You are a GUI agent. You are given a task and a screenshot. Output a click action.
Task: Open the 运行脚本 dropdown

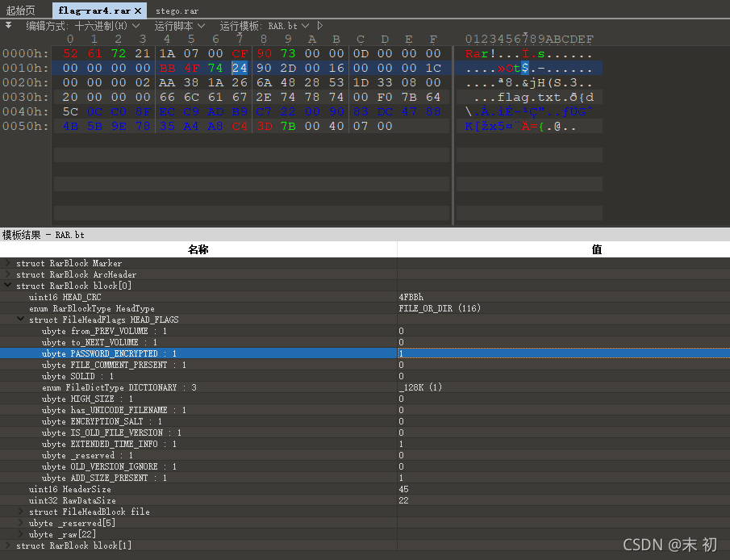point(180,26)
